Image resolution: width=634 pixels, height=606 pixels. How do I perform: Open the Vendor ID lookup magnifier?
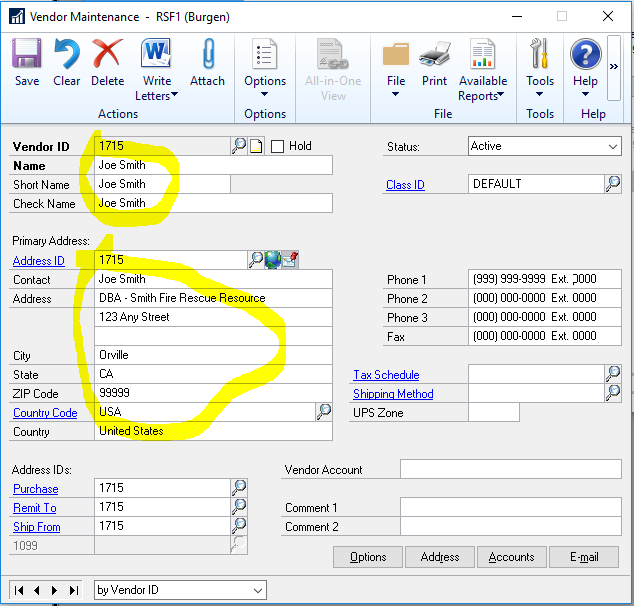point(239,146)
